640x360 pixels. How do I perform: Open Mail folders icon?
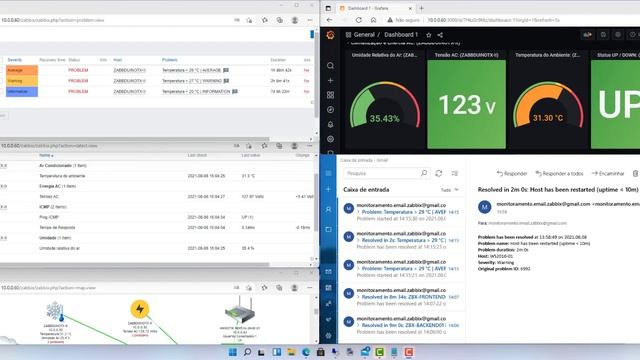(x=328, y=229)
